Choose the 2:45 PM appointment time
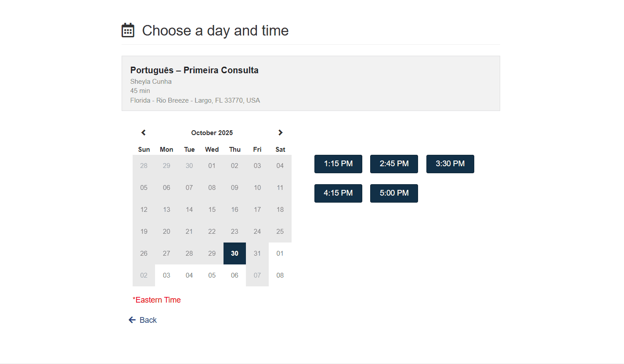Screen dimensions: 624x364 (x=394, y=164)
